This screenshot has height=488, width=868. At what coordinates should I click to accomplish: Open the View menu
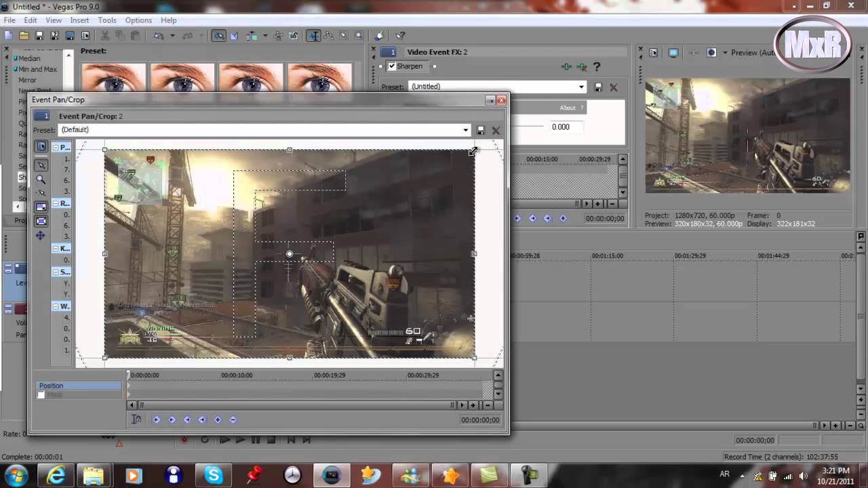click(54, 20)
